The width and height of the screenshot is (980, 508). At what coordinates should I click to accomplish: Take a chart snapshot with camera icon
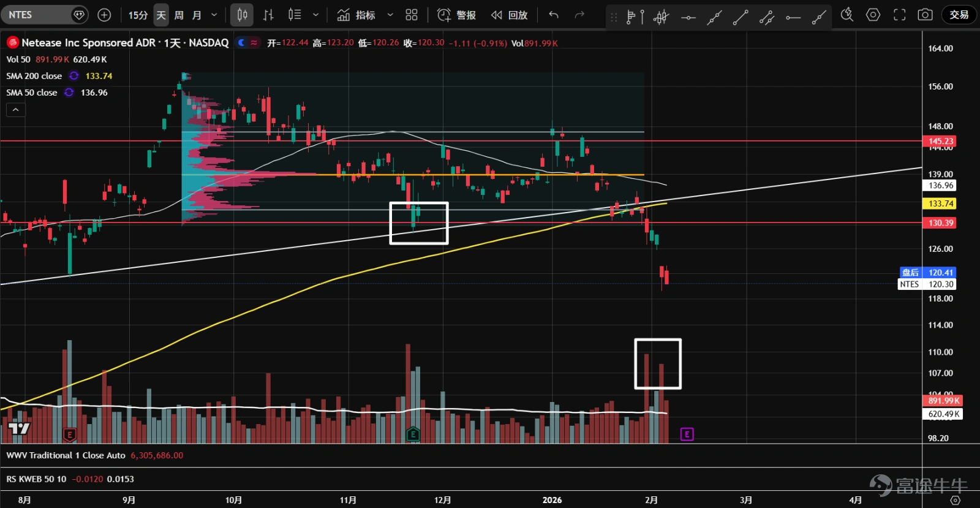point(925,15)
